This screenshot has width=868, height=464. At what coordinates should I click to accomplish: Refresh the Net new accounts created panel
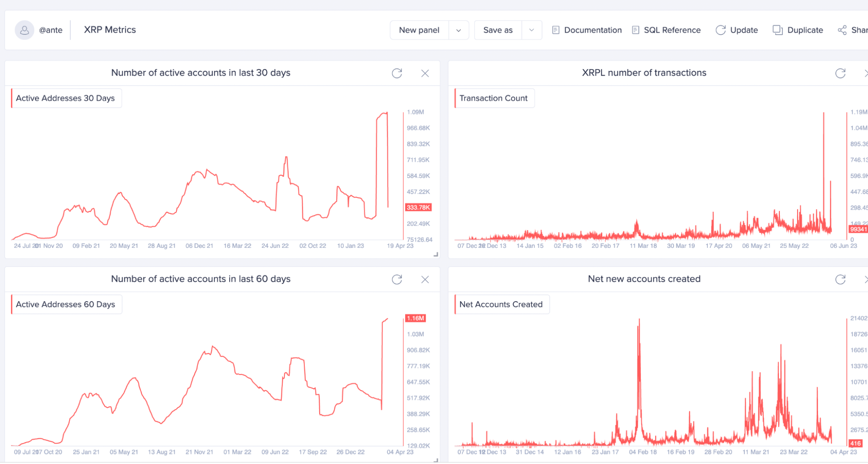pyautogui.click(x=841, y=280)
